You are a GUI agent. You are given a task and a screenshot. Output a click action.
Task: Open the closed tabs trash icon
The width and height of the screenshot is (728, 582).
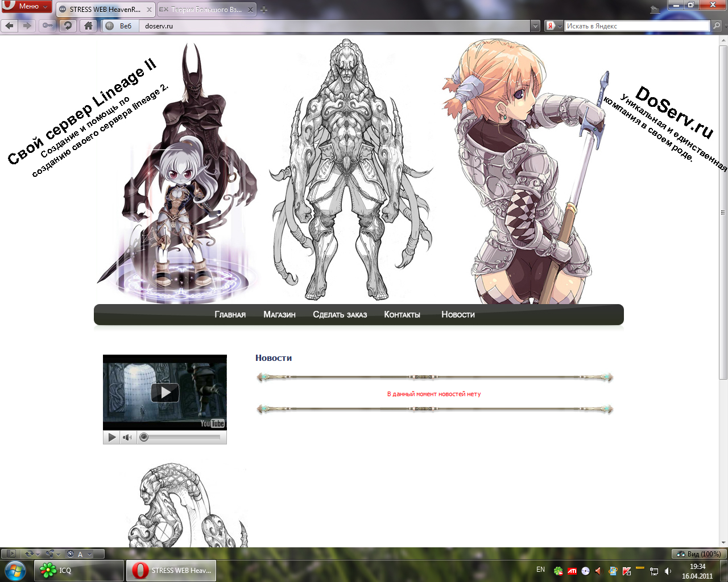pos(655,10)
